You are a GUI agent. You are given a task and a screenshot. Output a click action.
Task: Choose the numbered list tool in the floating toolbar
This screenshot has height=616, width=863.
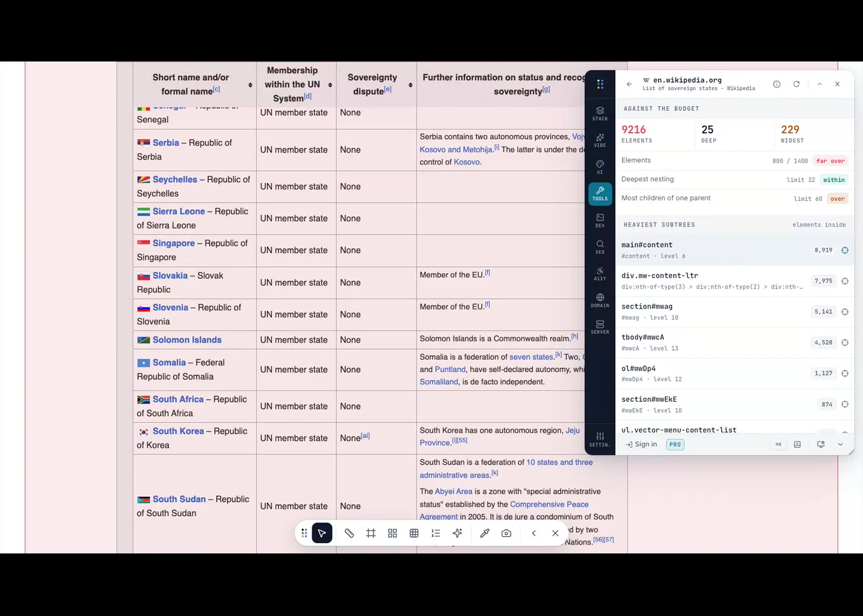[x=436, y=533]
